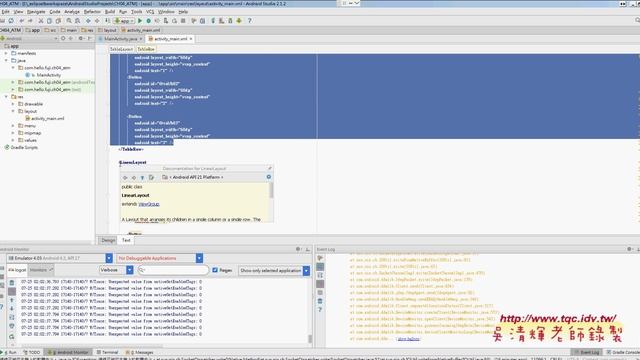The height and width of the screenshot is (360, 640).
Task: Select Gradle Scripts in the project tree
Action: [21, 147]
